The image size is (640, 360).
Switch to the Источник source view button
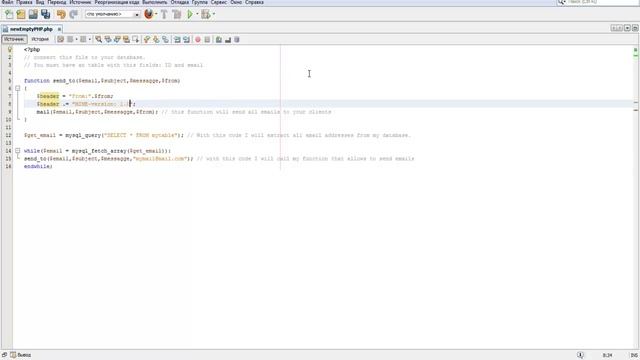[14, 39]
